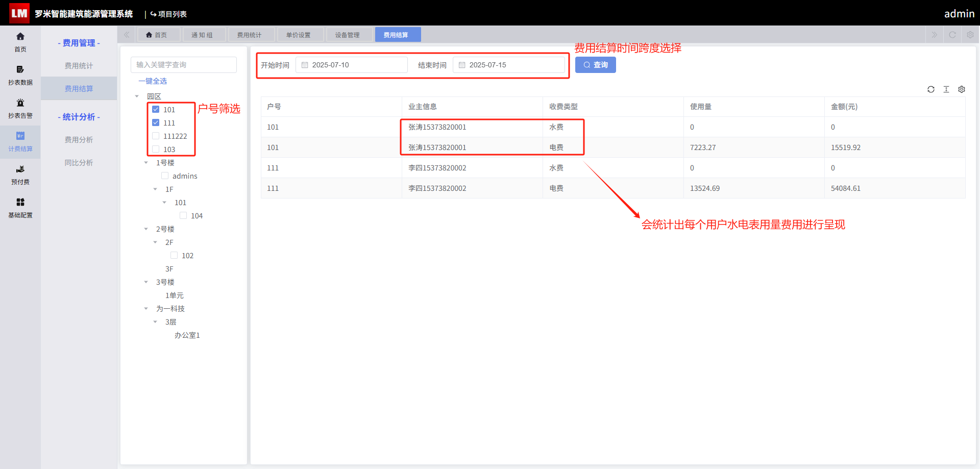Click the tab bar scroll-left double chevron
This screenshot has width=980, height=469.
click(127, 35)
